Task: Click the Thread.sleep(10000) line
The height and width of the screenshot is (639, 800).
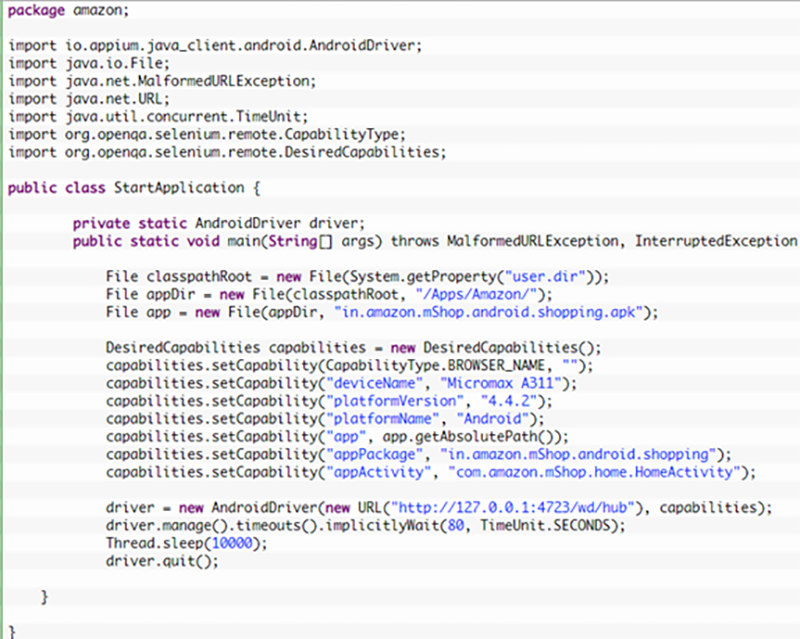Action: (187, 543)
